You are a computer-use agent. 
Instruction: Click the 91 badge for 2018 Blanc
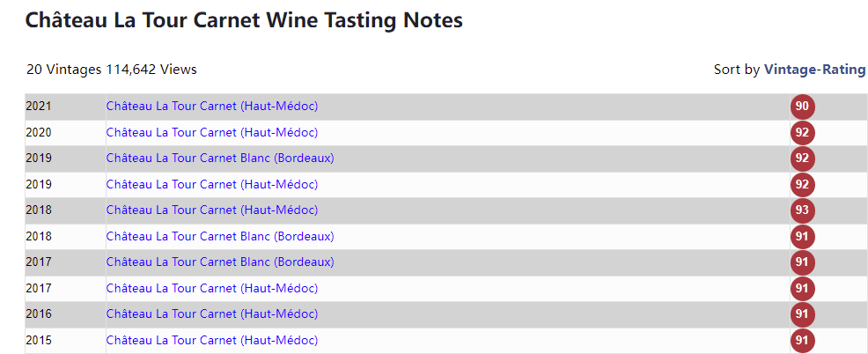(x=802, y=237)
